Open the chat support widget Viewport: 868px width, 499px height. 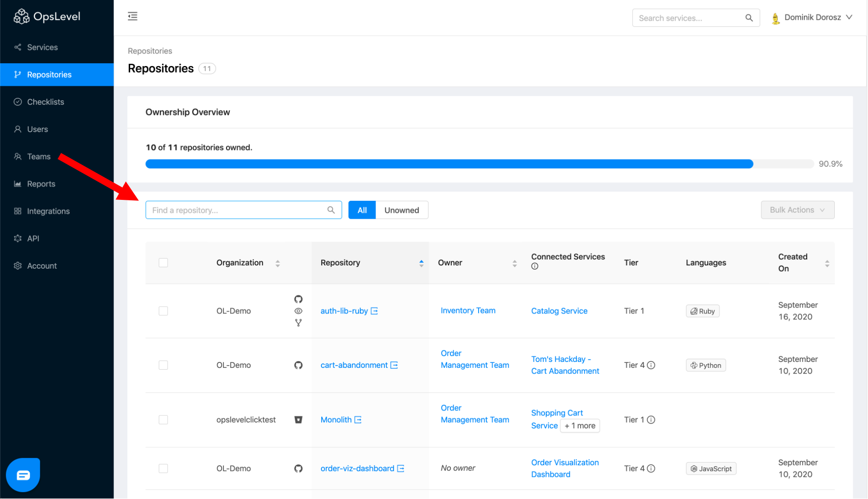23,475
